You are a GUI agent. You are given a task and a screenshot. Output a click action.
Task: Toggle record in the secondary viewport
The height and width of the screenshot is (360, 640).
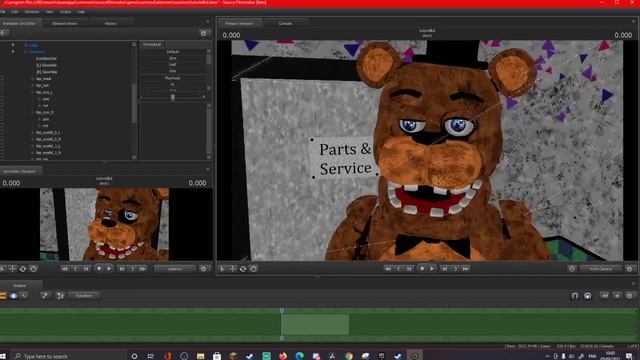point(99,269)
